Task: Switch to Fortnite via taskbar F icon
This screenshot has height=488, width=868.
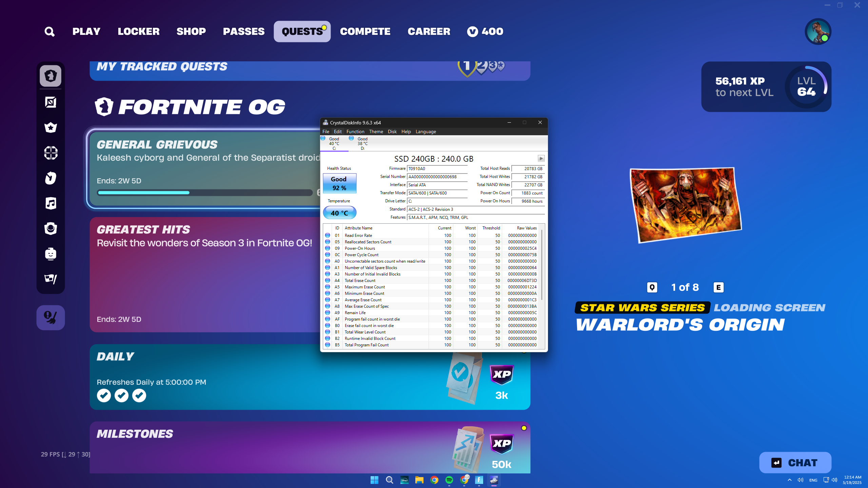Action: (479, 480)
